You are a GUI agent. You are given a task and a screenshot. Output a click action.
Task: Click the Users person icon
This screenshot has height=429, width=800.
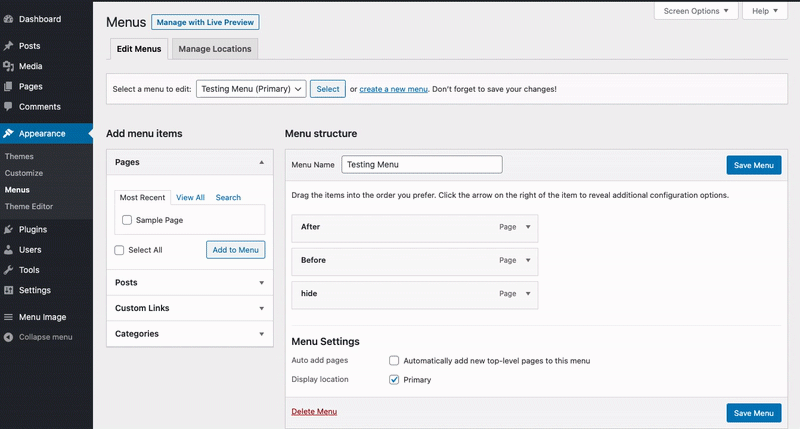click(x=8, y=250)
